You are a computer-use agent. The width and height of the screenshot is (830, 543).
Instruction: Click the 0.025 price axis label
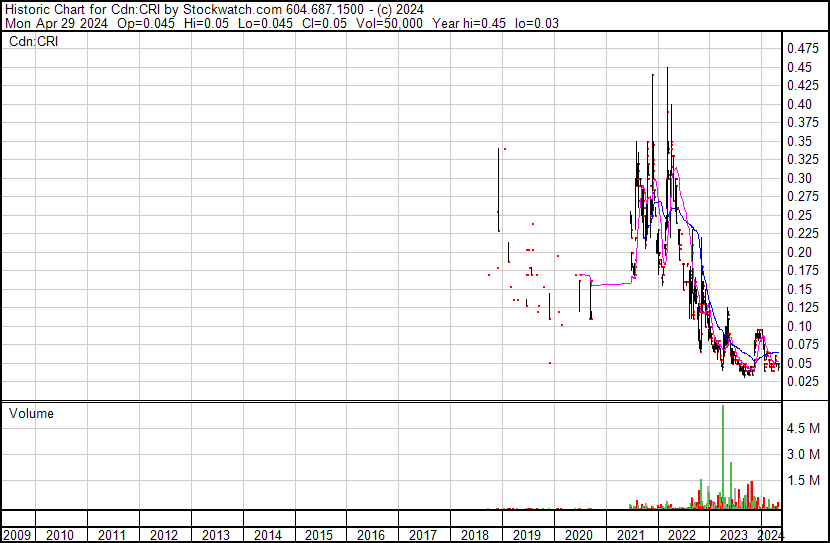[x=803, y=381]
